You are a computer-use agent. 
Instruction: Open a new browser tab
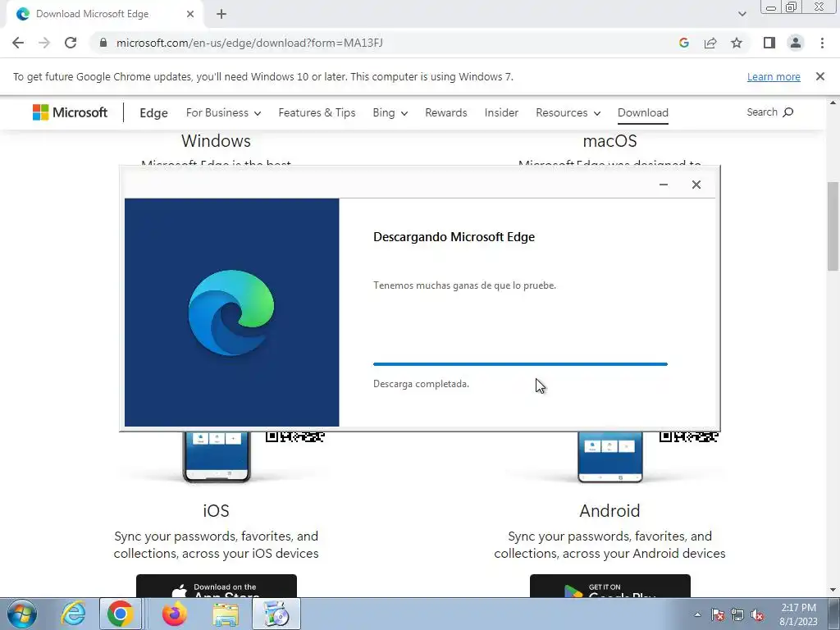[221, 15]
